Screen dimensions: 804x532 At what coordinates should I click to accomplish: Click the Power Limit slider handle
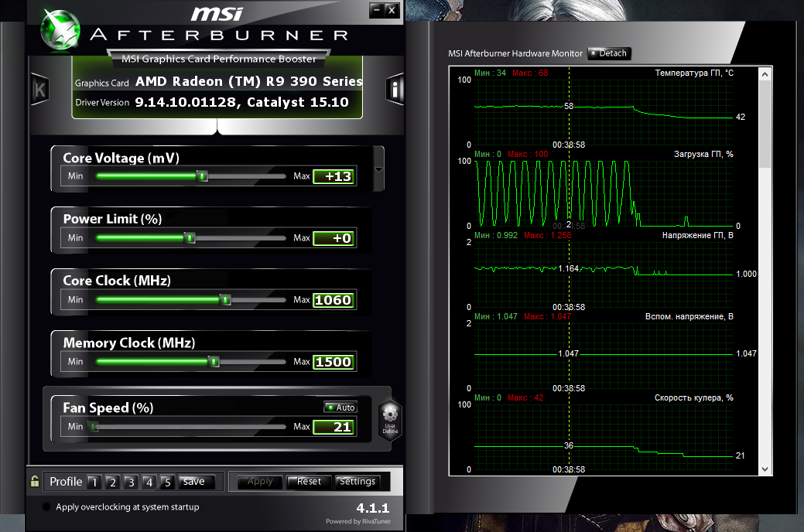click(190, 238)
